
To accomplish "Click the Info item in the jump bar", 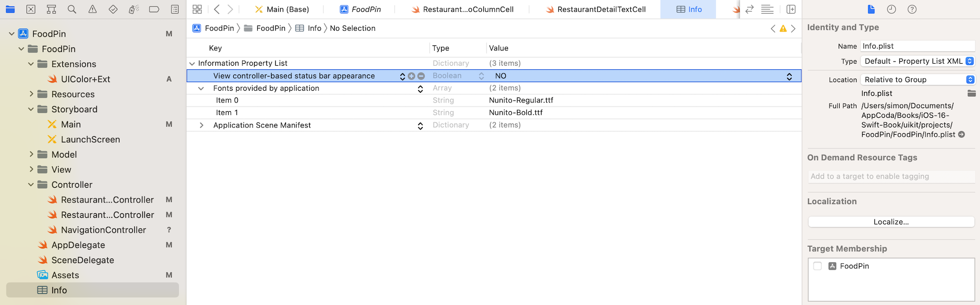I will click(308, 29).
